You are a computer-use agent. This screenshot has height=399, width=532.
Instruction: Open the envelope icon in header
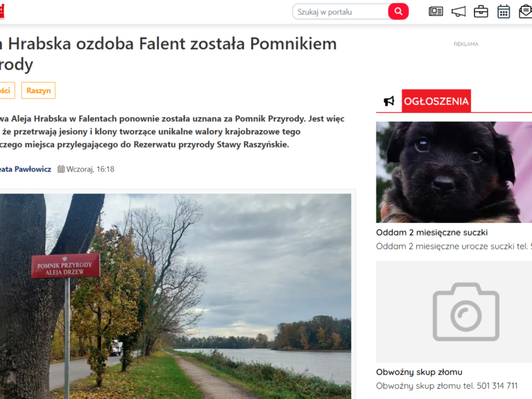tap(525, 11)
